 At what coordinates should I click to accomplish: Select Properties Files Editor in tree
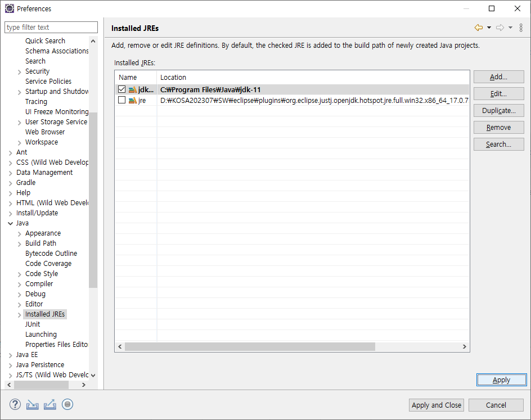57,345
